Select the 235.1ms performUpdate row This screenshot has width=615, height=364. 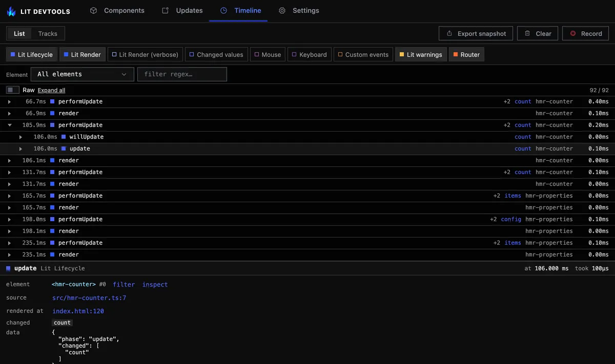point(307,243)
